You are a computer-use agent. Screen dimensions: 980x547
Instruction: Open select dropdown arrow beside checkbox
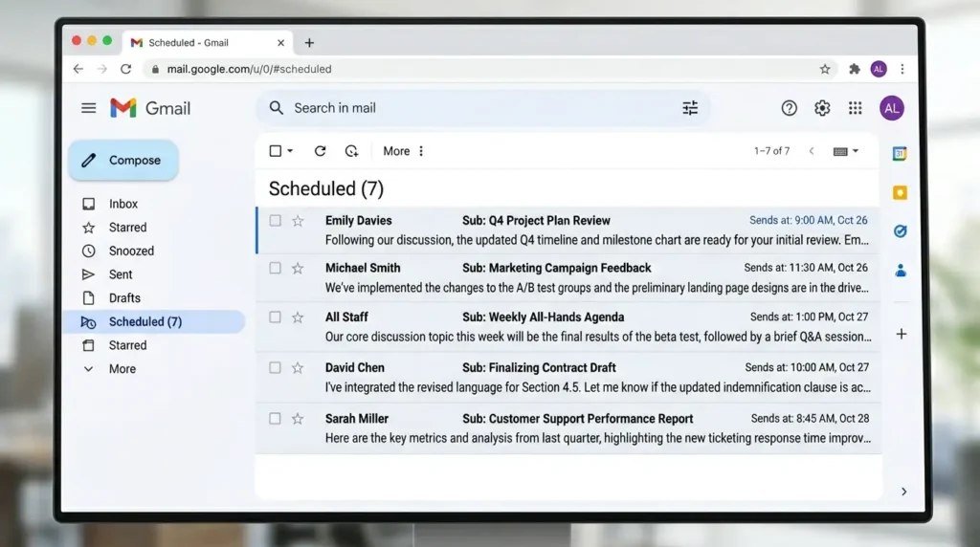[x=290, y=150]
